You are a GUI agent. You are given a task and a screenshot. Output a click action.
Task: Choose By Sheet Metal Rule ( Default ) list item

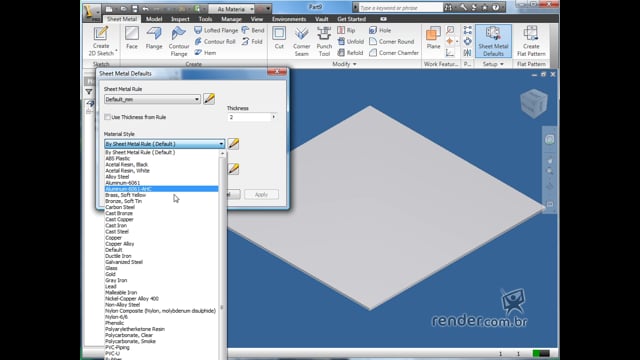[140, 152]
